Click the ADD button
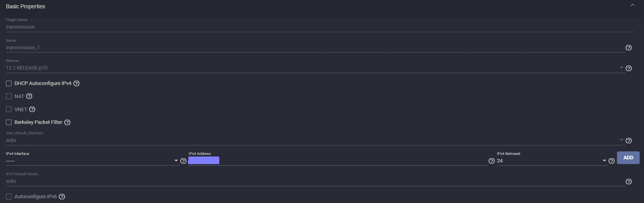 click(628, 158)
